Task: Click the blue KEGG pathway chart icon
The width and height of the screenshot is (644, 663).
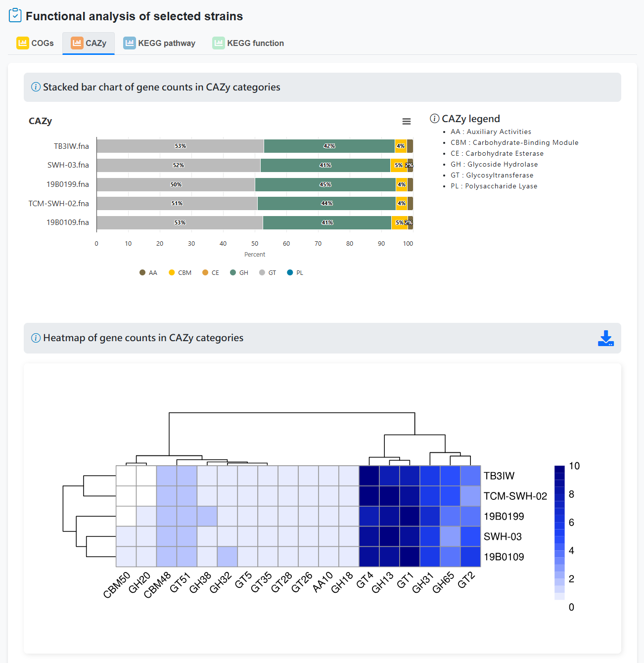Action: 129,43
